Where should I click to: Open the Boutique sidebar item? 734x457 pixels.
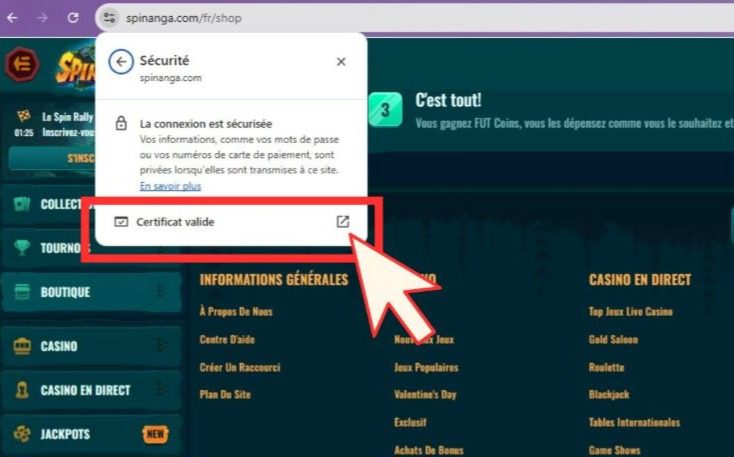click(x=92, y=292)
